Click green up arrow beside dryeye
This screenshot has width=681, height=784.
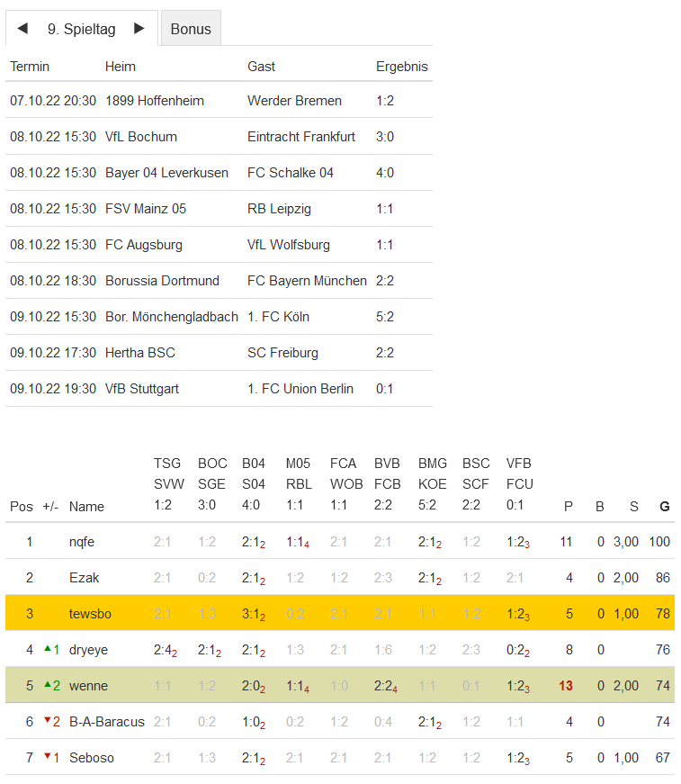click(48, 649)
